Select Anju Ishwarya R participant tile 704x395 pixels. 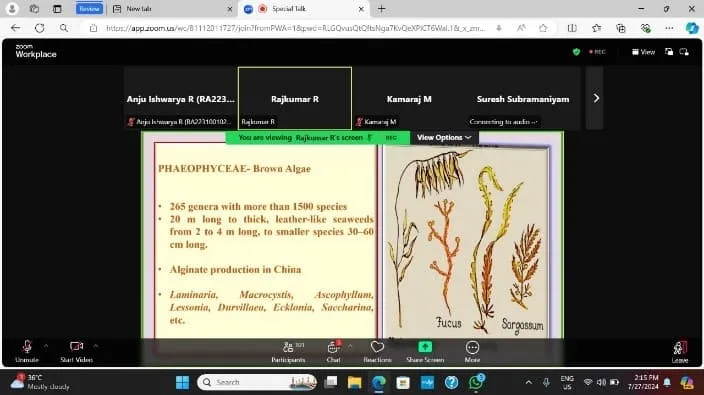click(x=180, y=99)
